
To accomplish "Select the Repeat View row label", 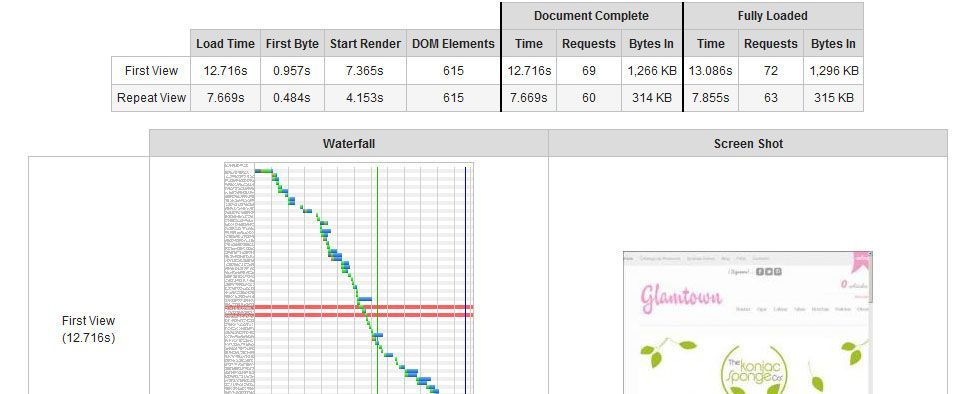I will (151, 97).
